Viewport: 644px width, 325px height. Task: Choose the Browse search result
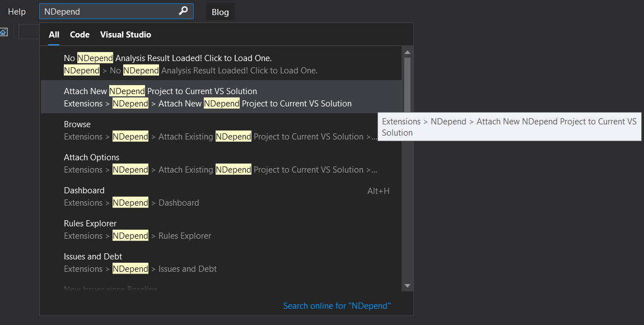[221, 130]
